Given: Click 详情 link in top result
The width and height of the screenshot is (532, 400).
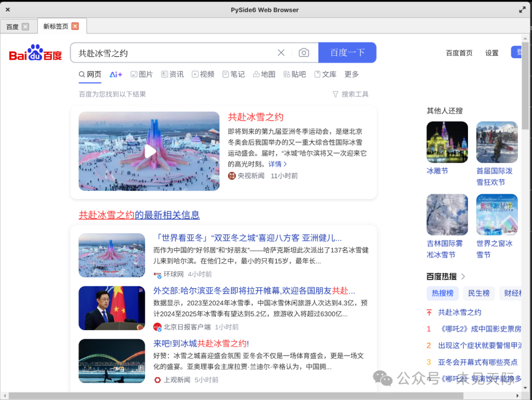Looking at the screenshot, I should [x=277, y=164].
